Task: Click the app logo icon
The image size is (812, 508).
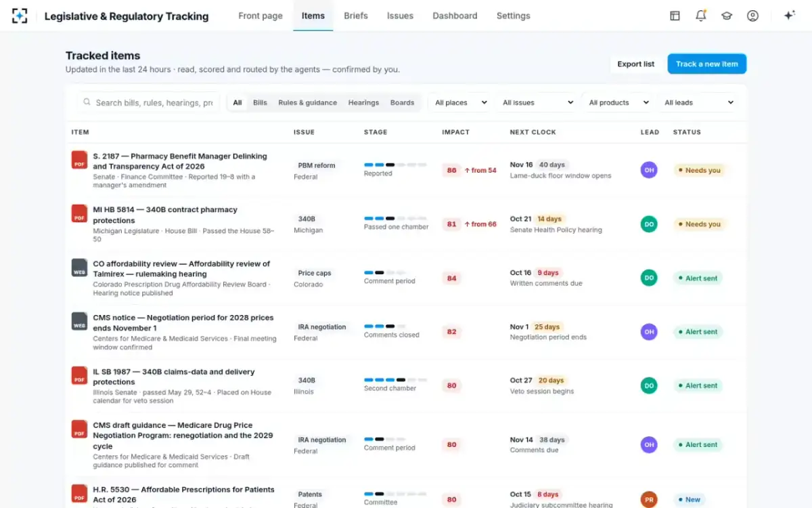Action: coord(20,16)
